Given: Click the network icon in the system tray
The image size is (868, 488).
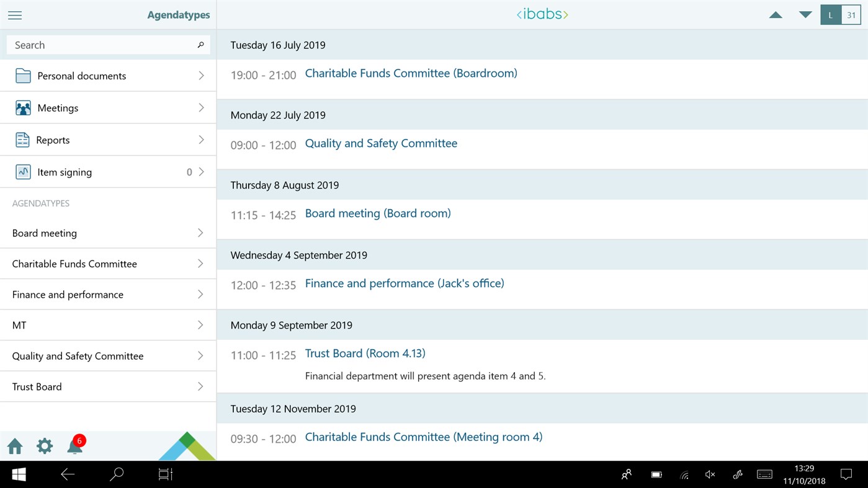Looking at the screenshot, I should pos(684,475).
